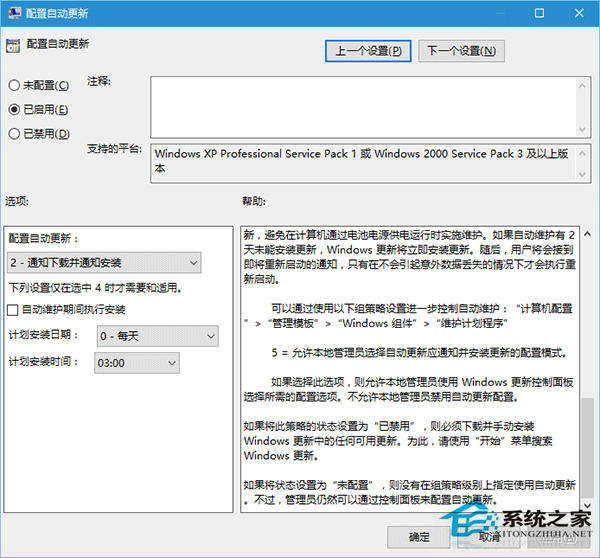Click the help panel scrollbar down arrow

pyautogui.click(x=587, y=506)
